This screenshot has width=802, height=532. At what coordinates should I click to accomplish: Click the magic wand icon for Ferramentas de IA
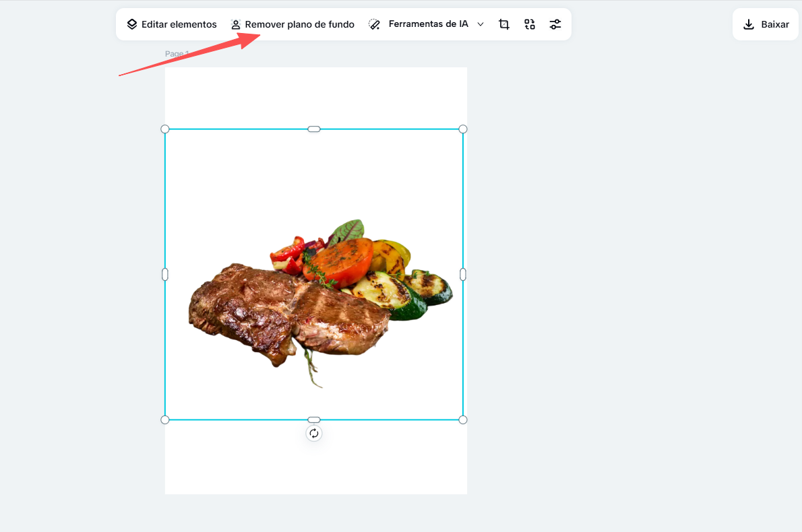pyautogui.click(x=375, y=24)
